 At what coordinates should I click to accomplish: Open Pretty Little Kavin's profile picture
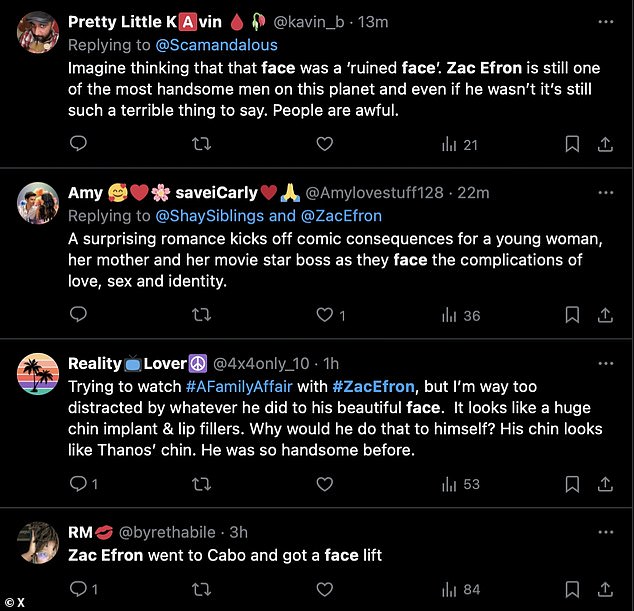point(38,32)
